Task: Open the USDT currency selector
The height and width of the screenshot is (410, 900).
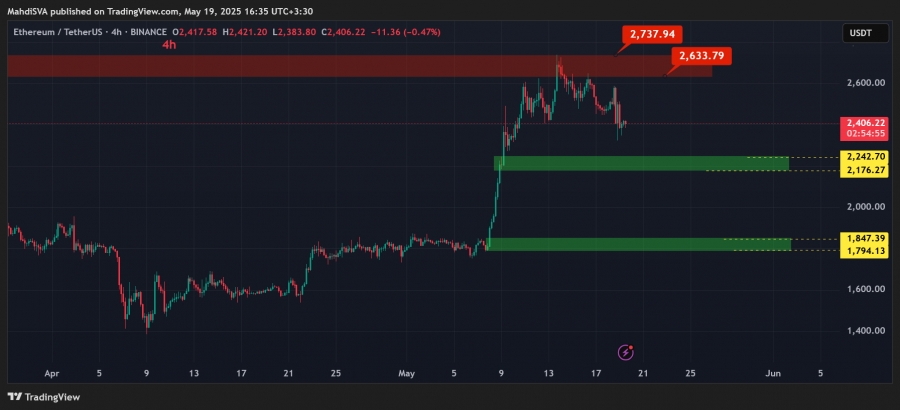Action: 860,33
